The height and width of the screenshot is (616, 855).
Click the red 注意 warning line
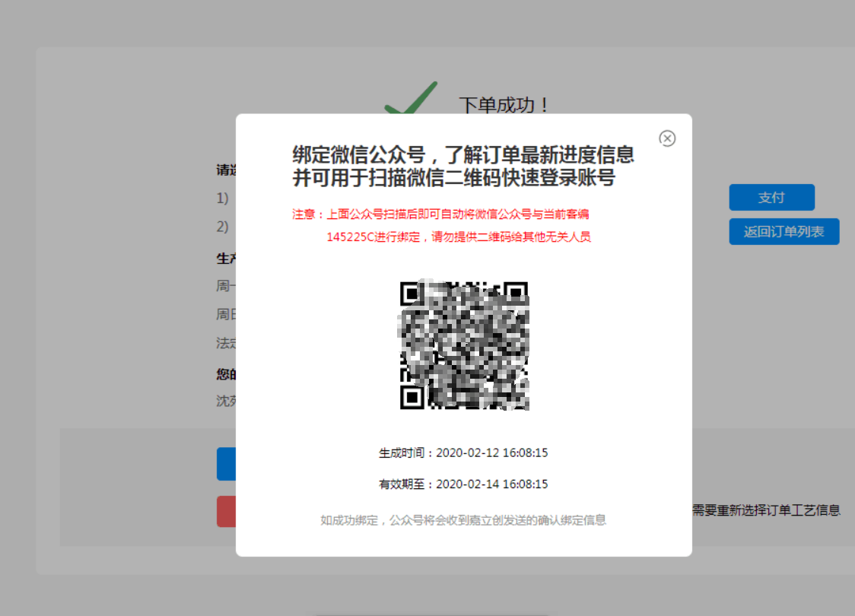coord(440,214)
